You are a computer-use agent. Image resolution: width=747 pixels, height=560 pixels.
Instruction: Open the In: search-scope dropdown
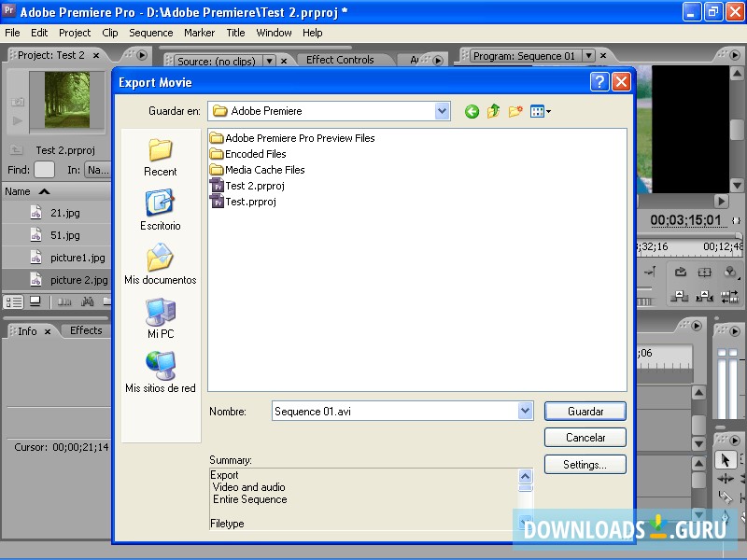(98, 170)
